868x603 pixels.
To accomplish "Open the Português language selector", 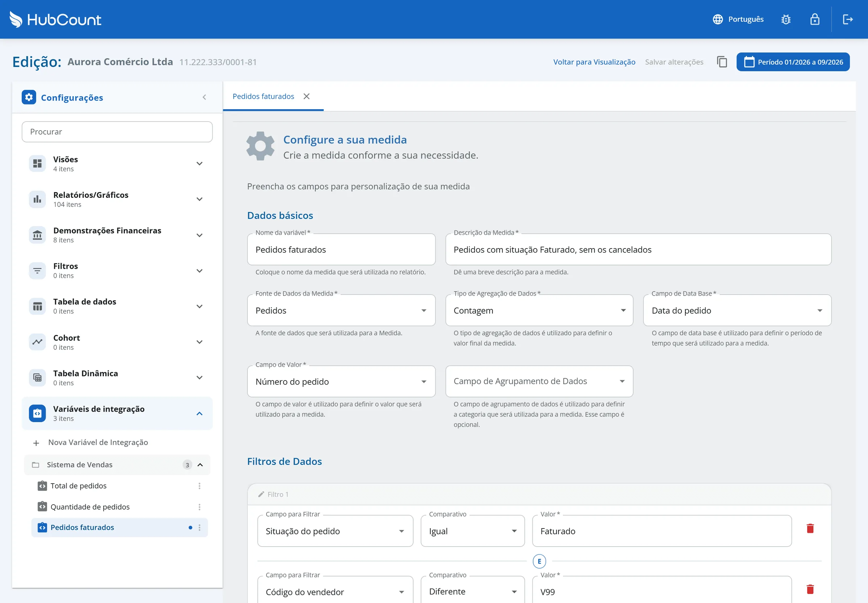I will [738, 19].
